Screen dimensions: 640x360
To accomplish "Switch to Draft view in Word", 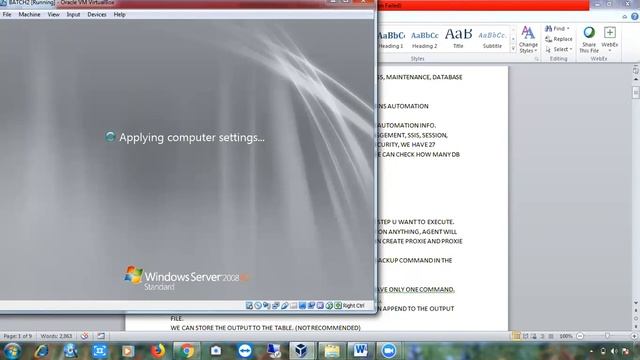I will coord(551,336).
